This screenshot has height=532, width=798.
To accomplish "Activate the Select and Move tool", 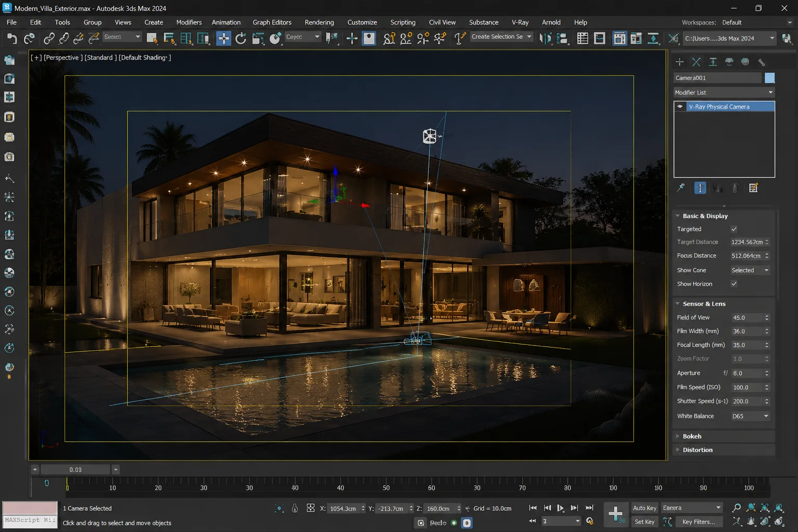I will [x=223, y=38].
